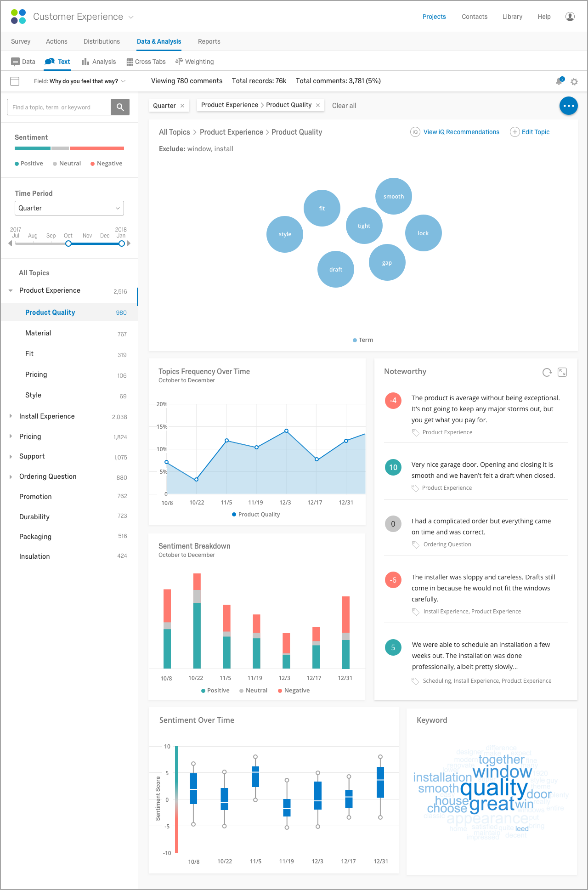Toggle Positive in the sidebar Sentiment filter
This screenshot has width=588, height=890.
click(29, 164)
